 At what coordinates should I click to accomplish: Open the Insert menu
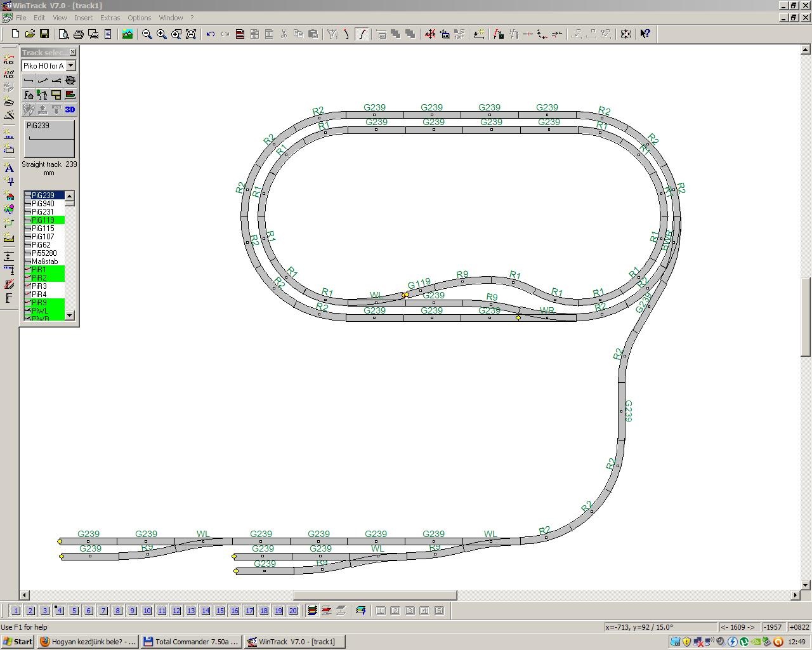(x=83, y=18)
